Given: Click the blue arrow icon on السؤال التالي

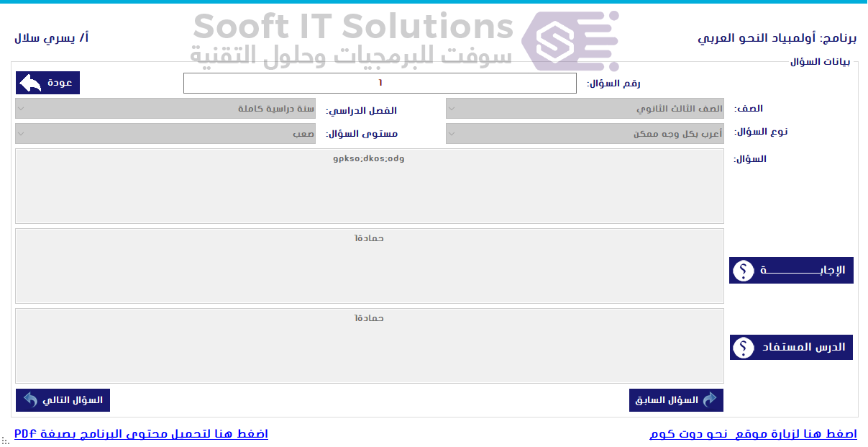Looking at the screenshot, I should coord(29,399).
